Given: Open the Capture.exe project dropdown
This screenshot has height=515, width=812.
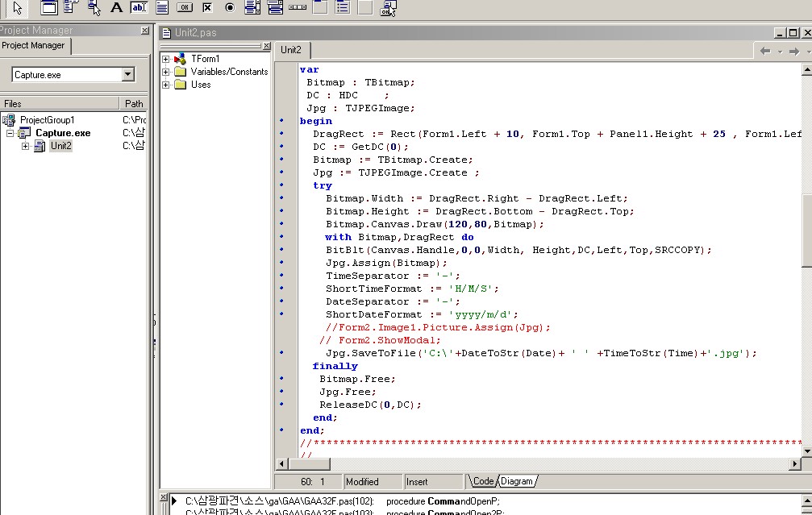Looking at the screenshot, I should 127,75.
